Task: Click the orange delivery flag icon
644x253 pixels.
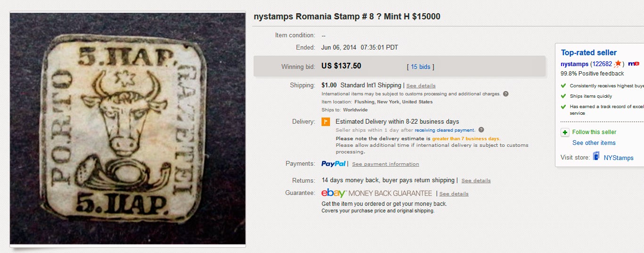Action: tap(326, 122)
